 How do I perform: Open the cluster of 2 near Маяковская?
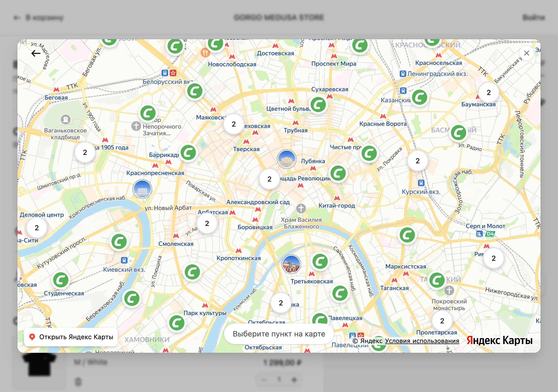tap(234, 124)
